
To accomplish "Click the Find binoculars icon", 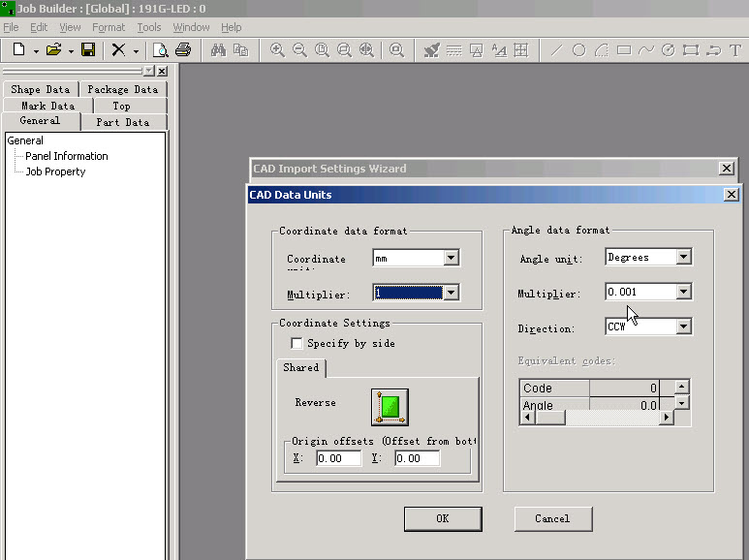I will click(x=218, y=49).
